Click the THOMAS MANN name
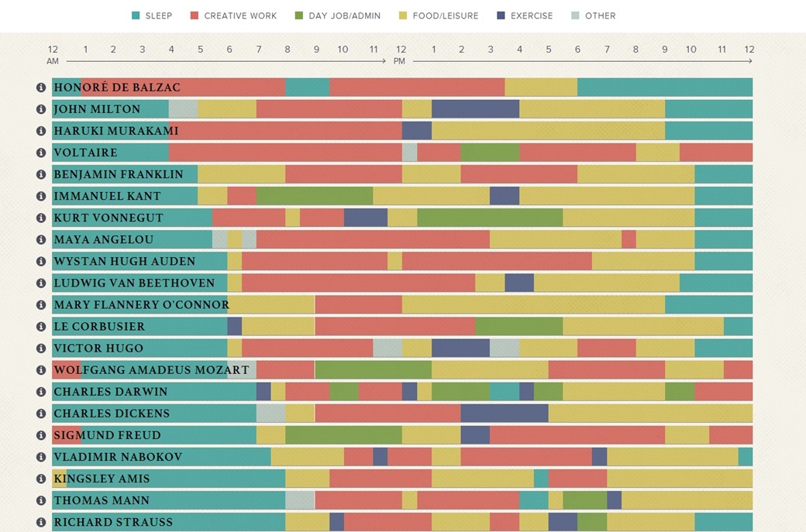806x532 pixels. tap(102, 500)
